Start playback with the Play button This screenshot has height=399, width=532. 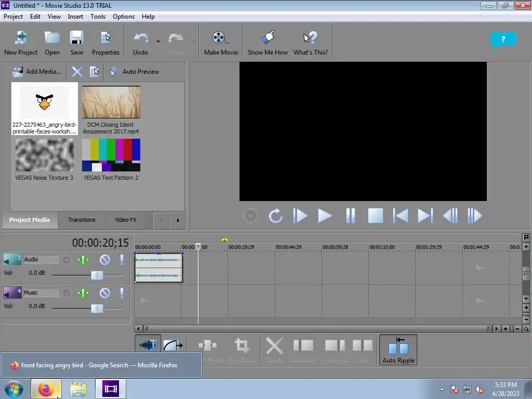point(325,216)
